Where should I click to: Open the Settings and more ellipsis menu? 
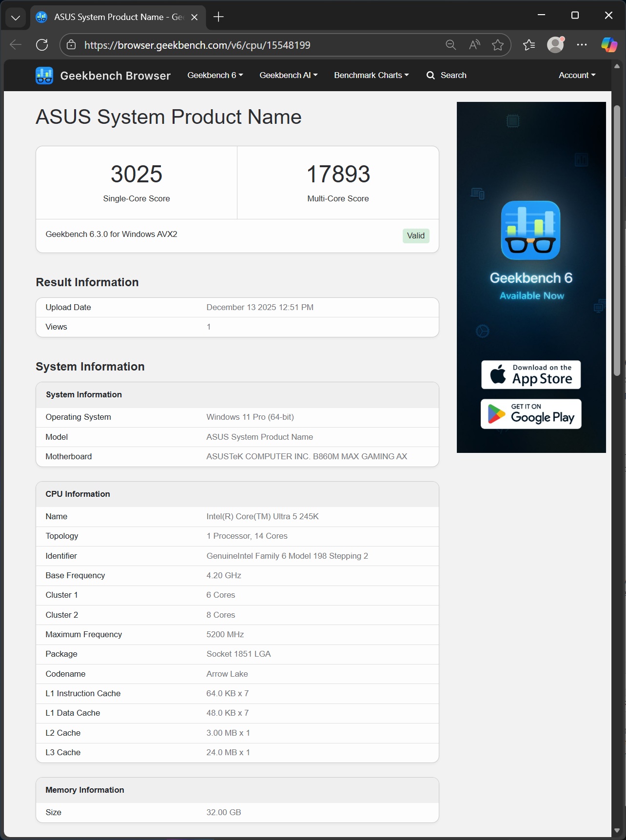pos(582,45)
